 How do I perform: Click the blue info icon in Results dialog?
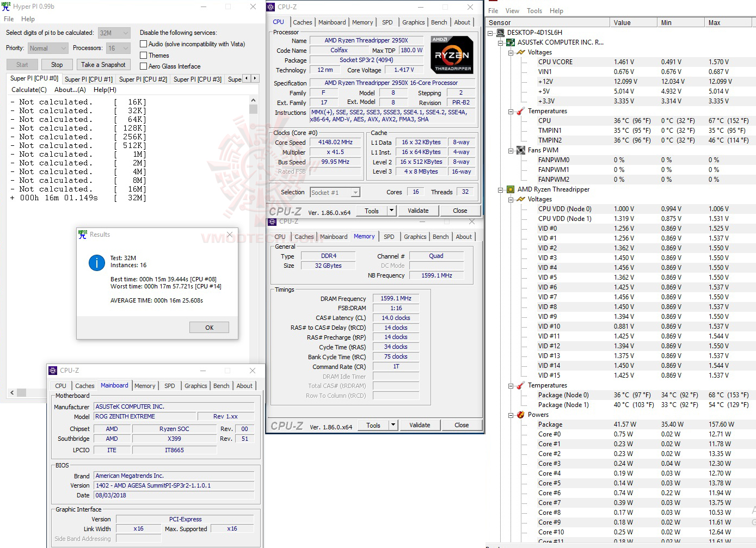[x=97, y=263]
